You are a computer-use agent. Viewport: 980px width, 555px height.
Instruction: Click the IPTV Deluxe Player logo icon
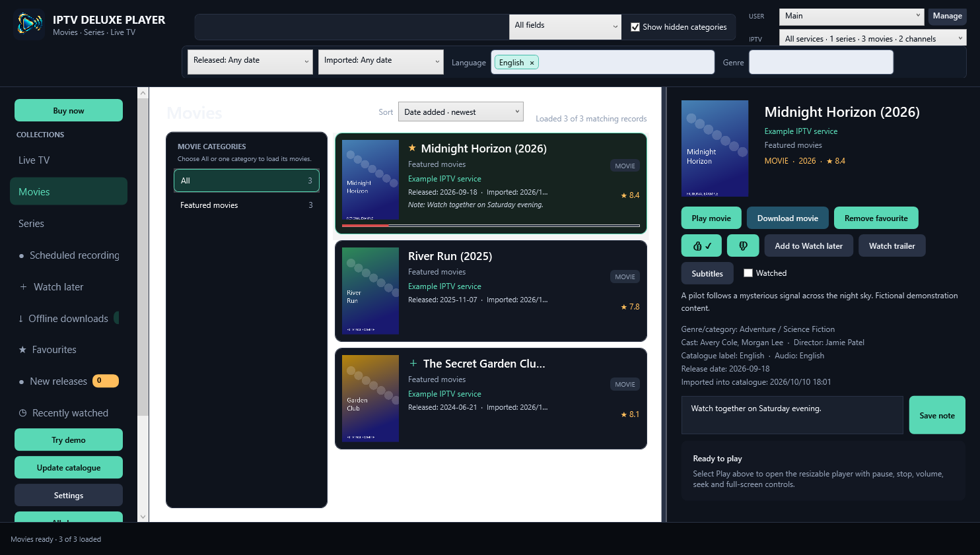pyautogui.click(x=29, y=24)
